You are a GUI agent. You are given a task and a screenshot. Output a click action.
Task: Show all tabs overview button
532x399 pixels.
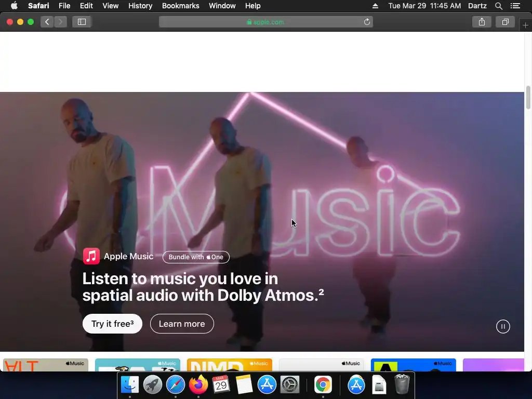click(x=505, y=22)
